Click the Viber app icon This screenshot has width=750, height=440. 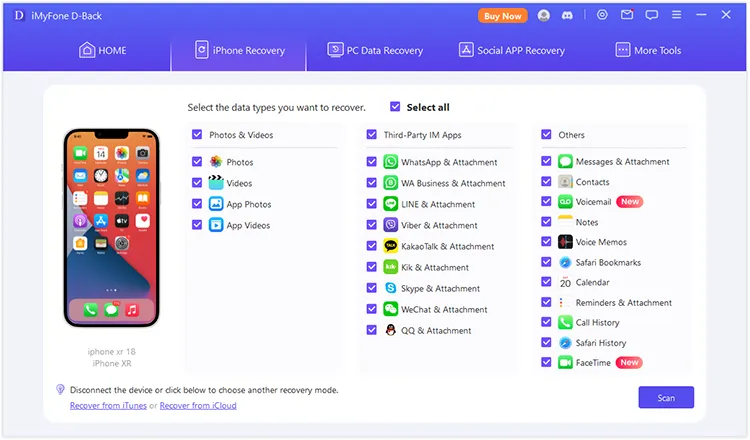tap(391, 225)
